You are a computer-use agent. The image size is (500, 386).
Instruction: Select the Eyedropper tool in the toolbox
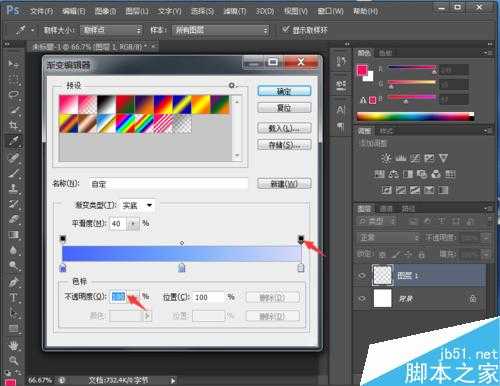pyautogui.click(x=13, y=141)
